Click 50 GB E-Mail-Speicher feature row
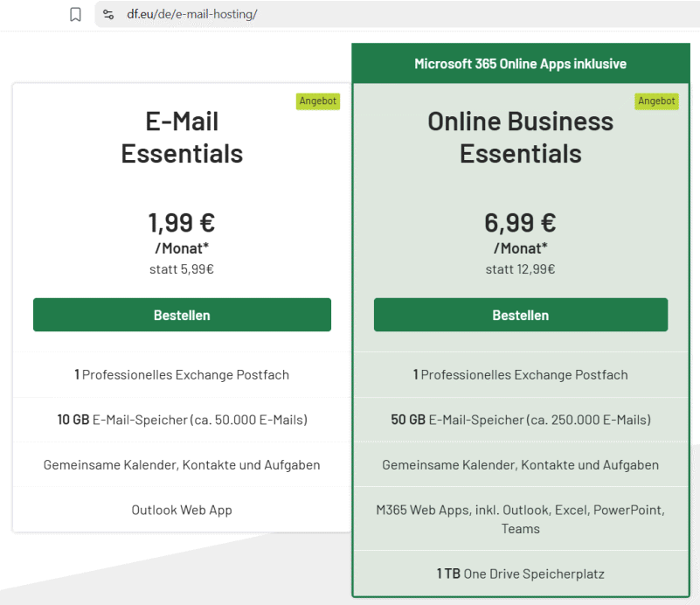The width and height of the screenshot is (700, 605). coord(521,420)
